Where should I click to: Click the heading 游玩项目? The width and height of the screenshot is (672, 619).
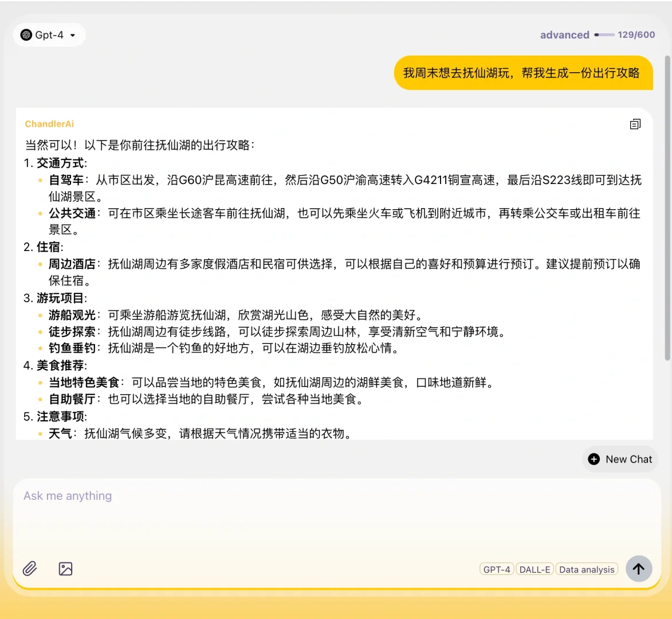pyautogui.click(x=60, y=298)
